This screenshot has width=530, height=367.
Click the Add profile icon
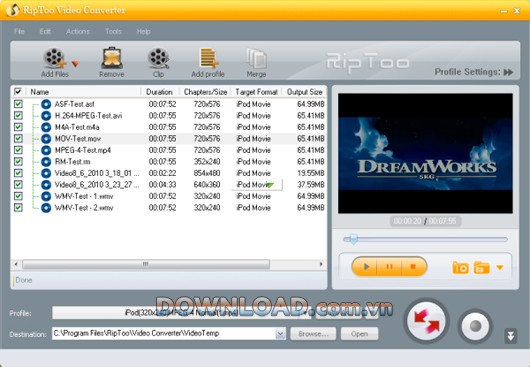(x=208, y=58)
